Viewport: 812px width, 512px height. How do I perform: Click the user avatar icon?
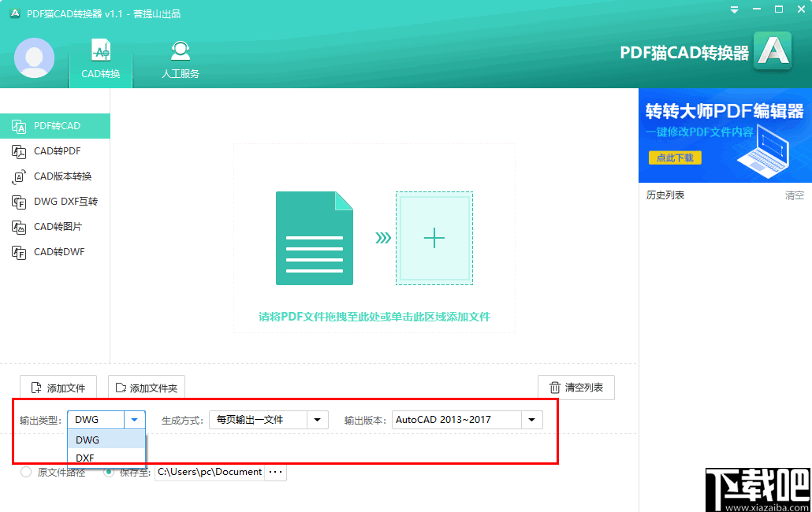[x=34, y=58]
